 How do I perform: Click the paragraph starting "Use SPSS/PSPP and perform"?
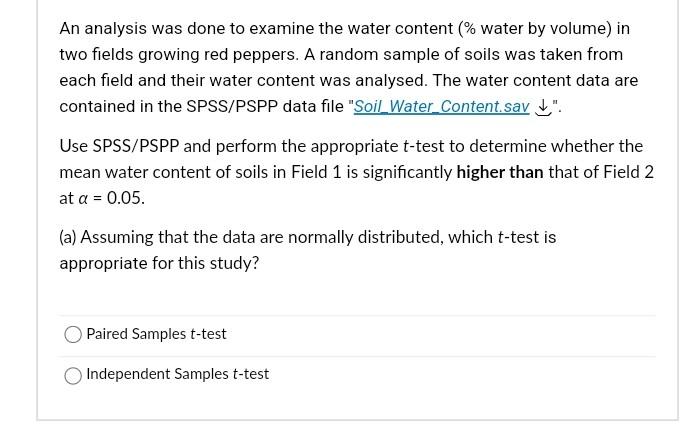point(357,172)
